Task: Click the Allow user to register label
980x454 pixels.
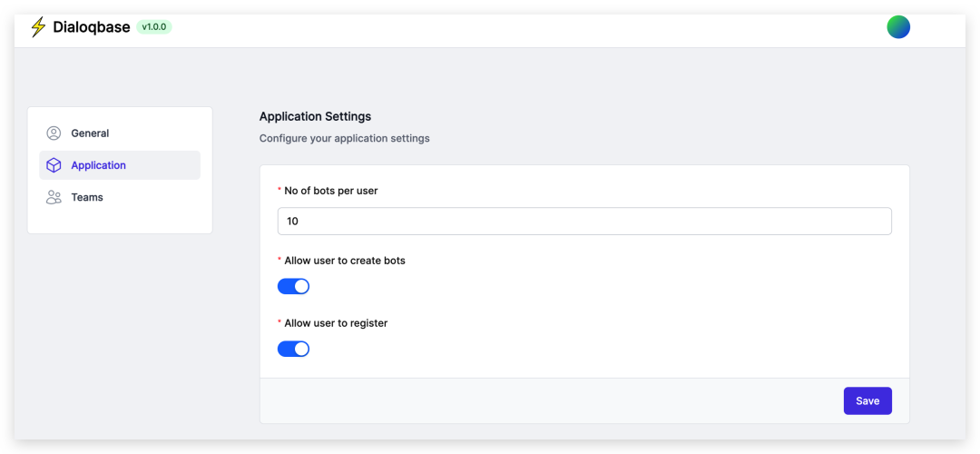Action: point(336,323)
